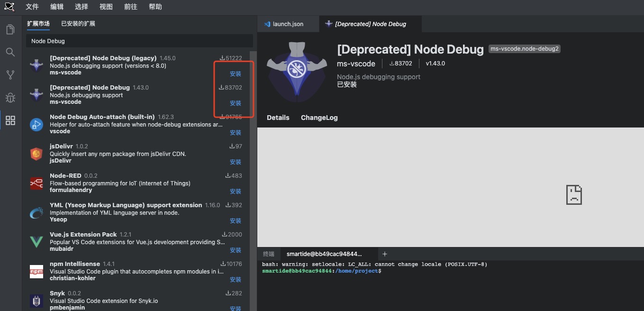This screenshot has height=311, width=644.
Task: Open the Debug view with bug icon
Action: pos(10,98)
